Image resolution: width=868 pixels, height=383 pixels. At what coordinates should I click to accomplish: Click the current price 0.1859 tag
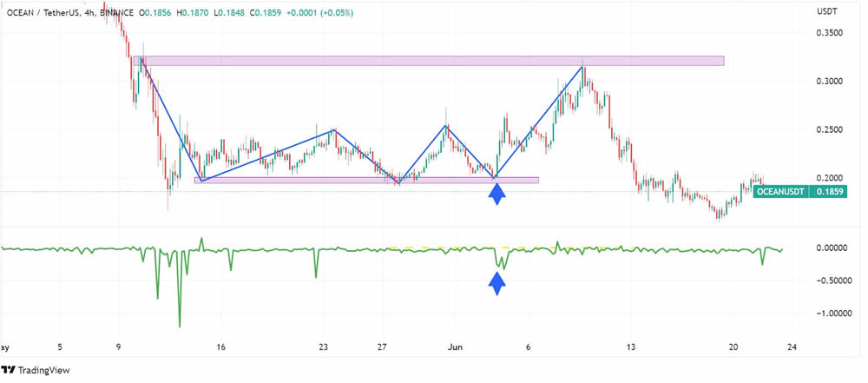point(828,192)
